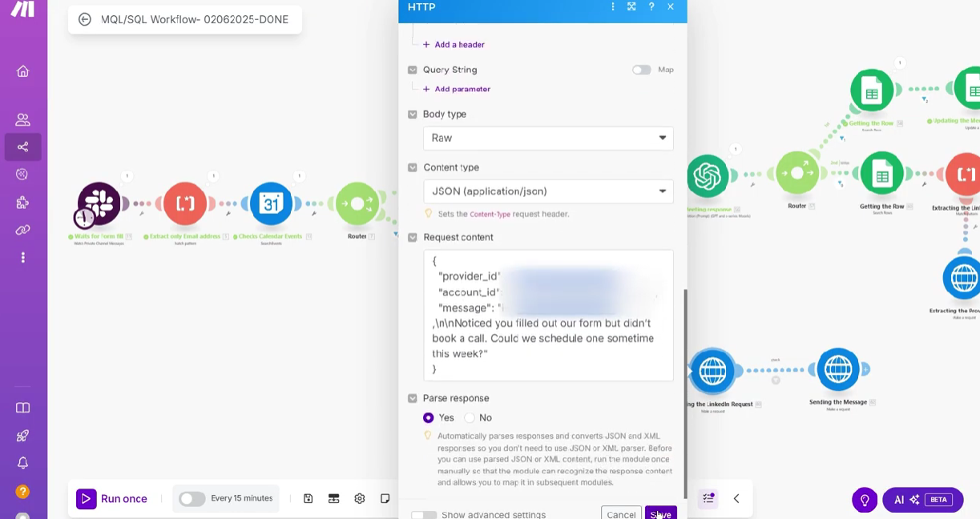
Task: Select the 'Extracting the Prov…' HTTP module
Action: coord(962,278)
